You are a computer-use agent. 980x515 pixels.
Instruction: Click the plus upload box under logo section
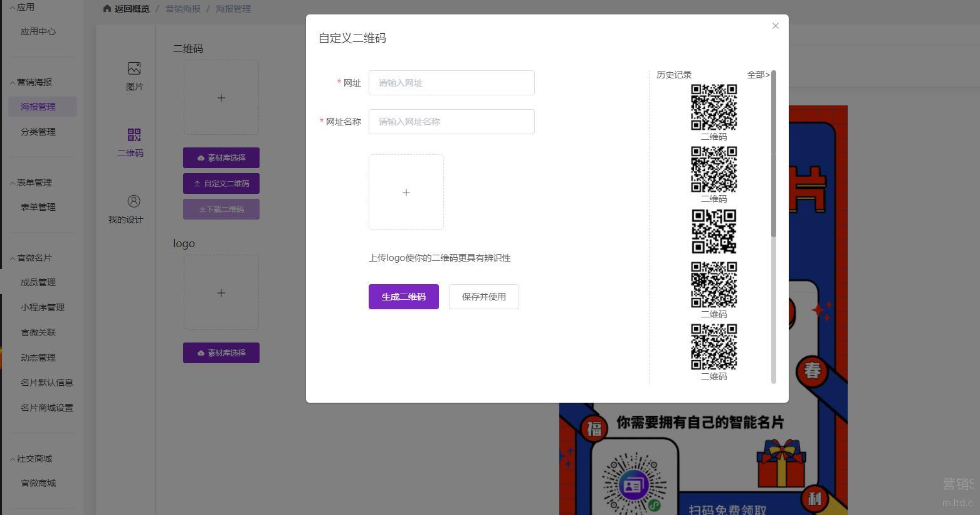click(x=221, y=292)
